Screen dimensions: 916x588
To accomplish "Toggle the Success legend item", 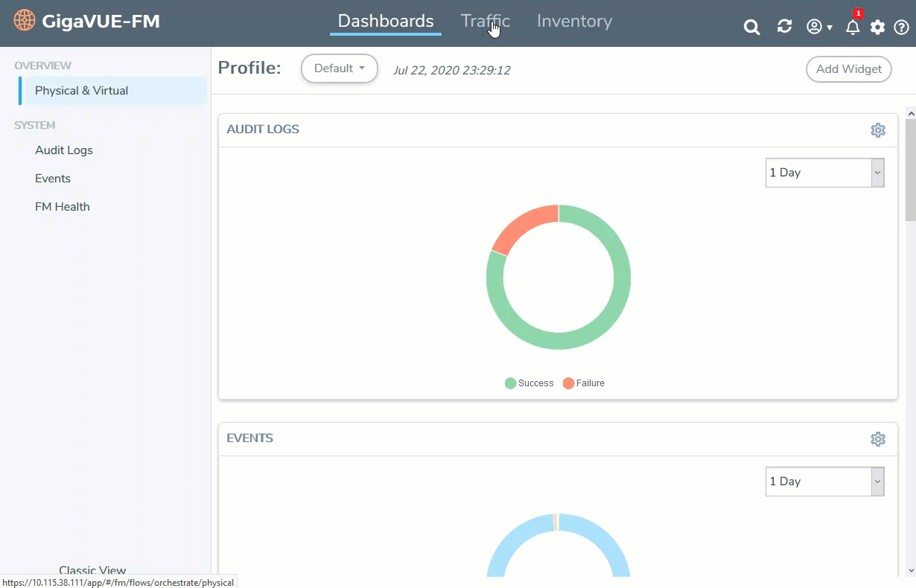I will click(x=529, y=383).
